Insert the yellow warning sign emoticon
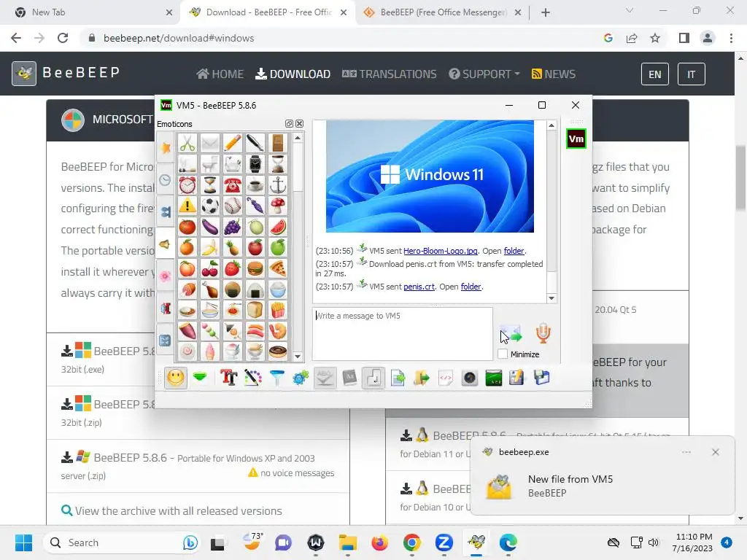This screenshot has height=560, width=747. [x=187, y=206]
